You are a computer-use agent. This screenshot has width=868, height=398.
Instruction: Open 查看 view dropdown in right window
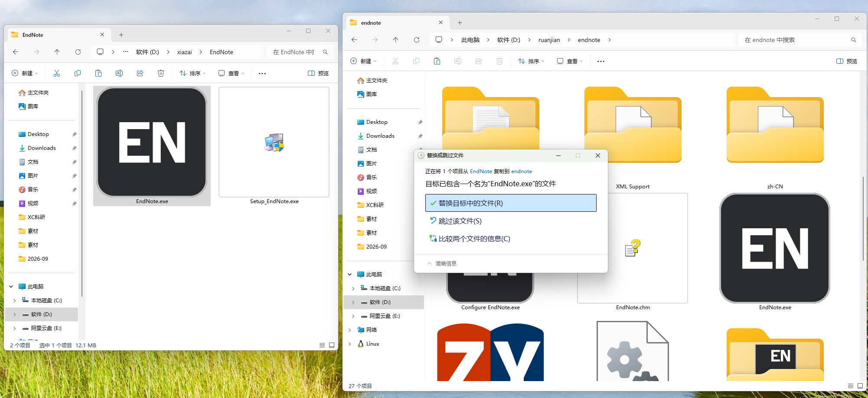[x=570, y=61]
